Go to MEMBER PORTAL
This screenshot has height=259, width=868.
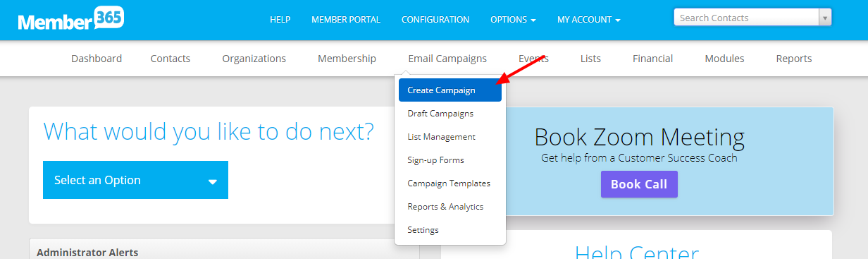(x=346, y=20)
